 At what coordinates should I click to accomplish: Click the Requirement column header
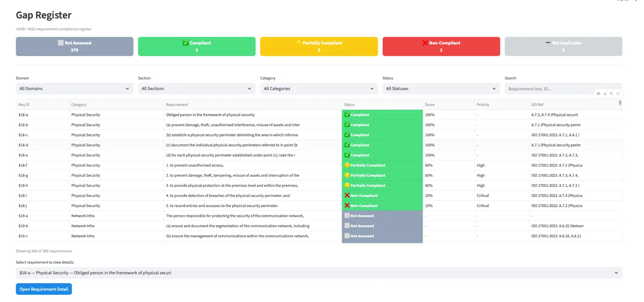click(x=253, y=105)
